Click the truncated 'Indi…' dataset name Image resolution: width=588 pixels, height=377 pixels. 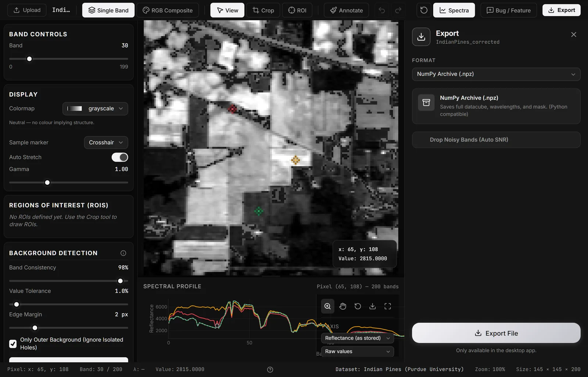pos(61,10)
